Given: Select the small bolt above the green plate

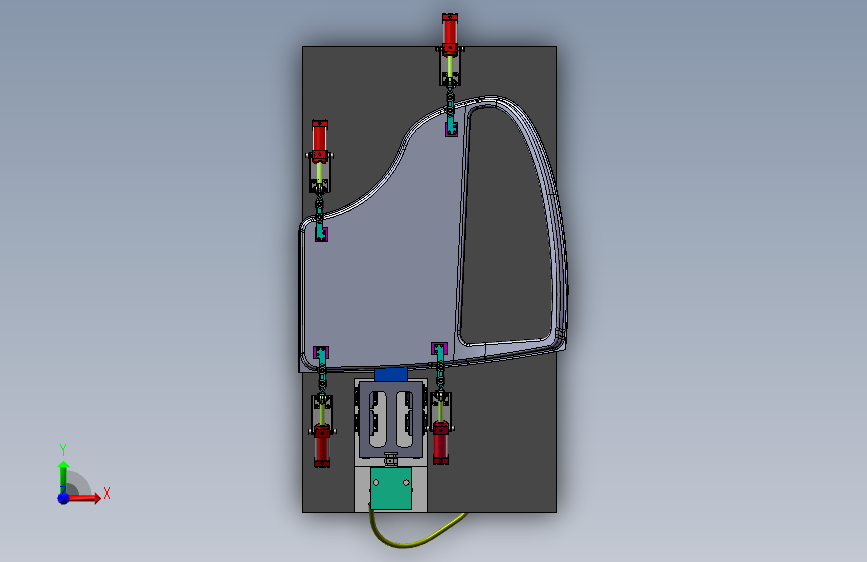Looking at the screenshot, I should pyautogui.click(x=391, y=459).
